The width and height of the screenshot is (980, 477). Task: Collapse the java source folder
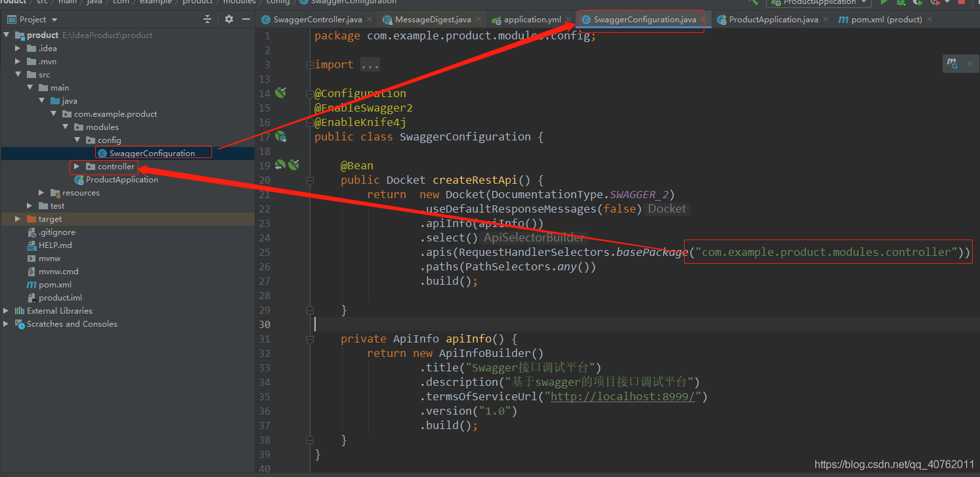(42, 101)
